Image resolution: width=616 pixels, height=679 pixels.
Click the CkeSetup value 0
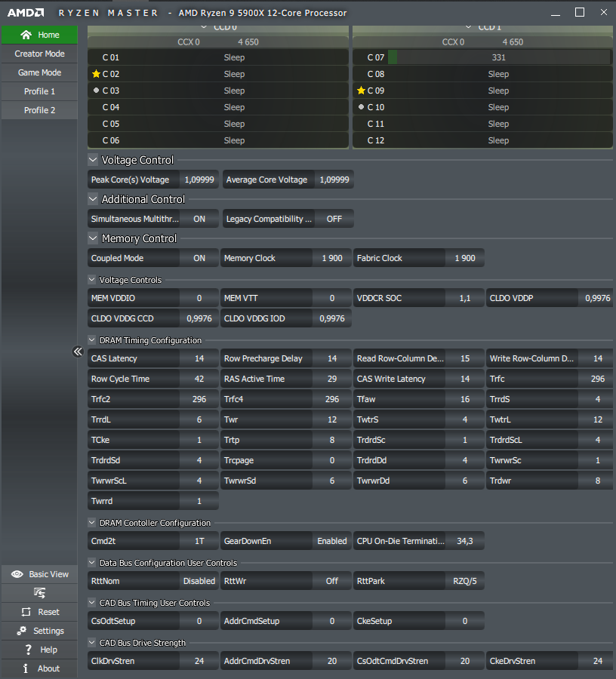(465, 621)
